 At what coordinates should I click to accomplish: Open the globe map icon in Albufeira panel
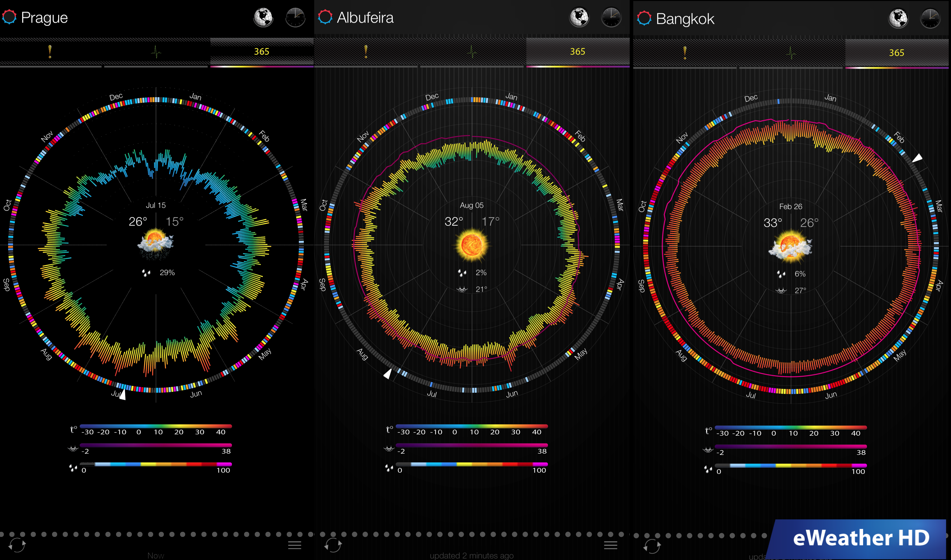[579, 17]
